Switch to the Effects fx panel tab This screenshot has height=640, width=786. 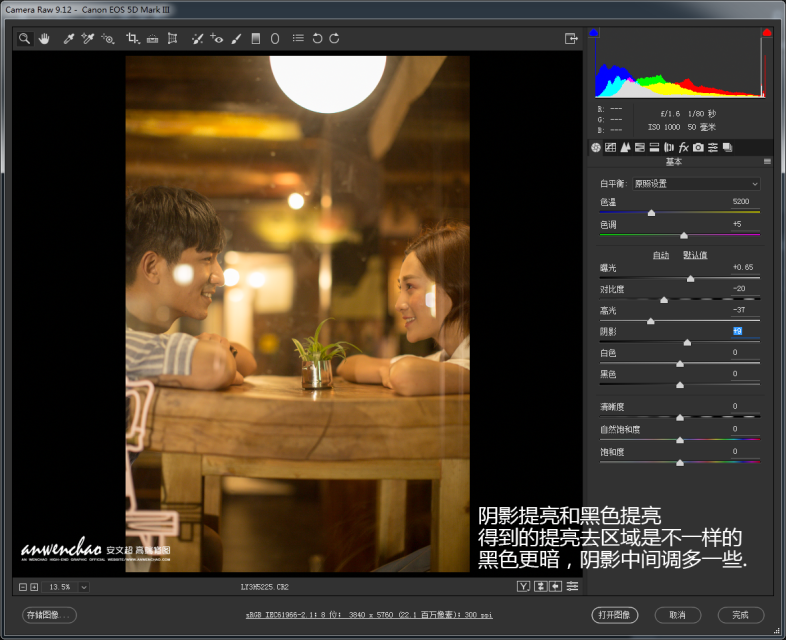(683, 147)
